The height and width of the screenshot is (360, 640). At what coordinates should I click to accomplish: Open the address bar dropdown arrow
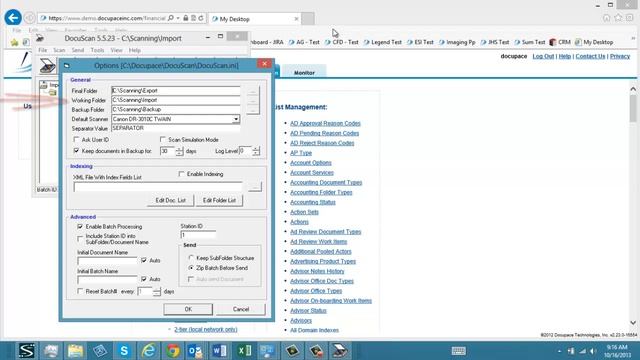pyautogui.click(x=178, y=18)
